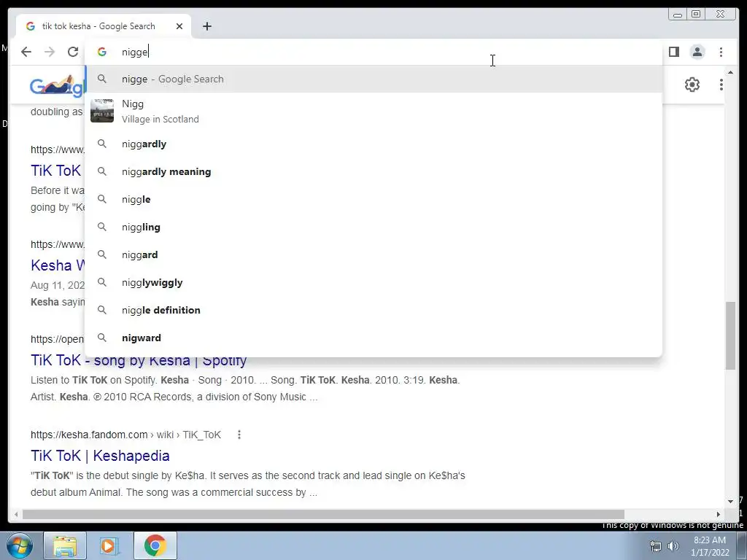
Task: Launch Windows Media Player from taskbar
Action: 109,545
